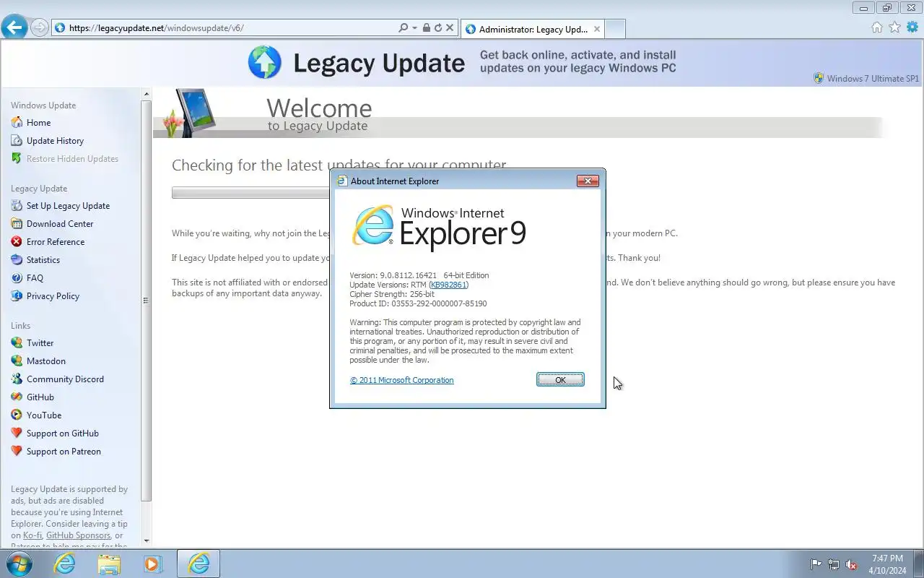Click OK in About Internet Explorer dialog
The image size is (924, 578).
pyautogui.click(x=560, y=380)
